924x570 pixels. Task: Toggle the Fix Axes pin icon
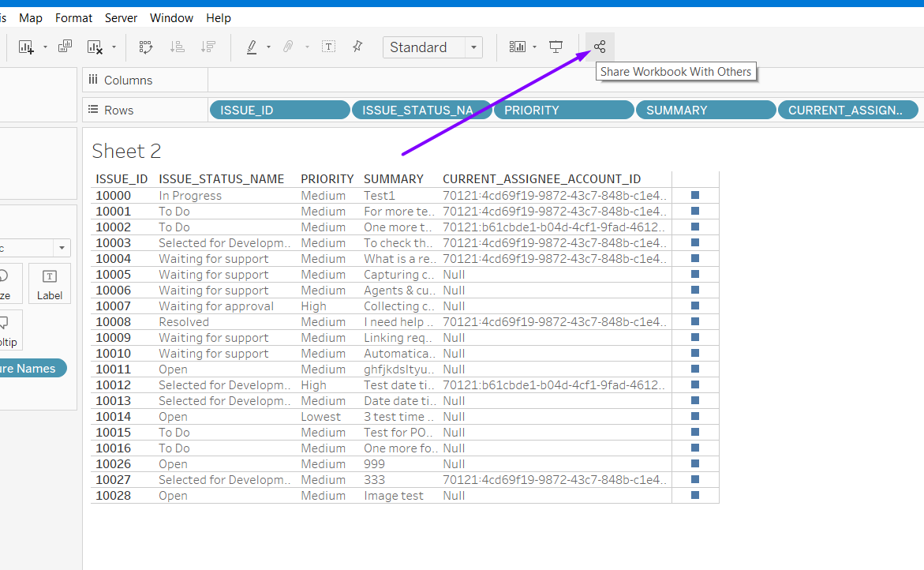[357, 47]
